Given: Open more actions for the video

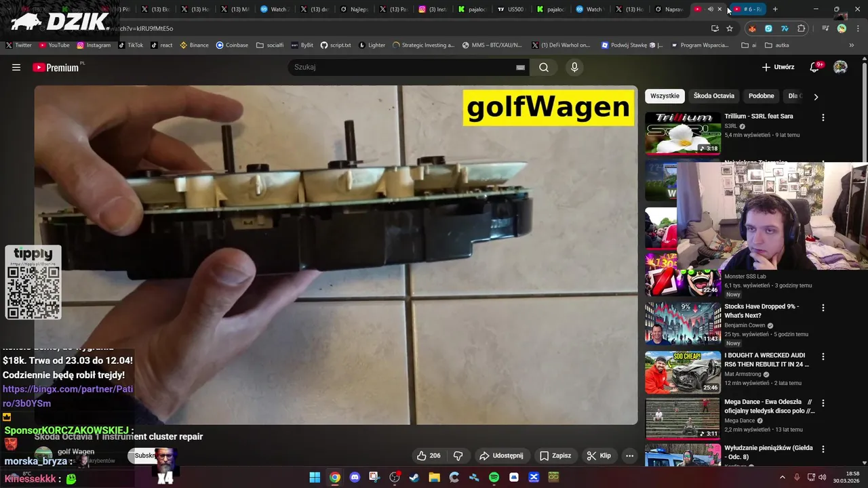Looking at the screenshot, I should pyautogui.click(x=629, y=455).
